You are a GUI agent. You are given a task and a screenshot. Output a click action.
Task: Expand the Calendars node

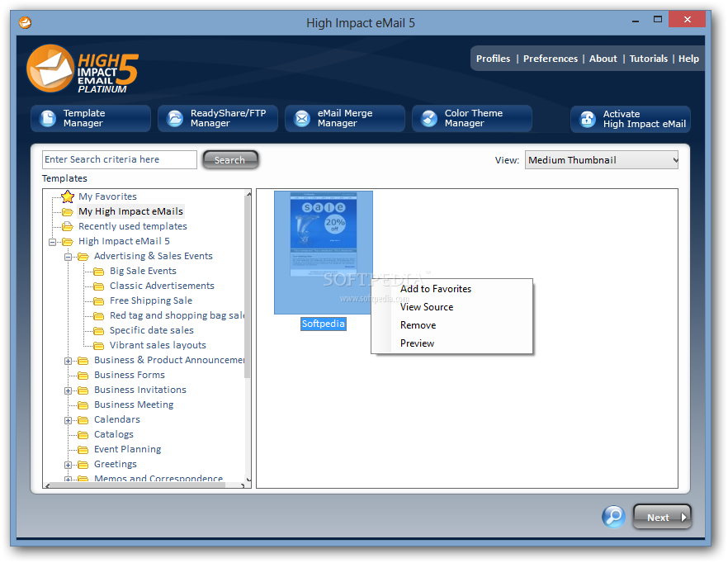68,420
